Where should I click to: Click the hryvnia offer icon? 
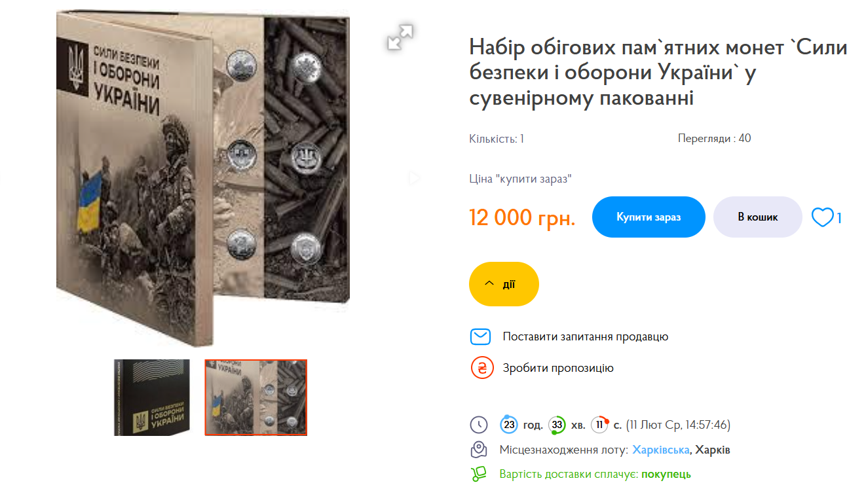click(482, 368)
